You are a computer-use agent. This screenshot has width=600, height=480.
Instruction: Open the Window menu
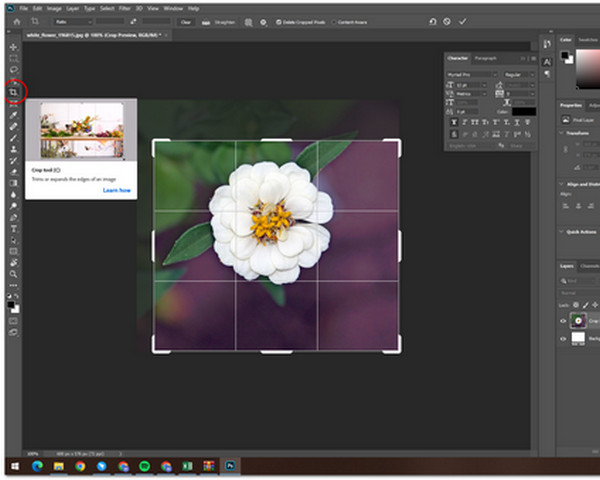click(x=173, y=8)
